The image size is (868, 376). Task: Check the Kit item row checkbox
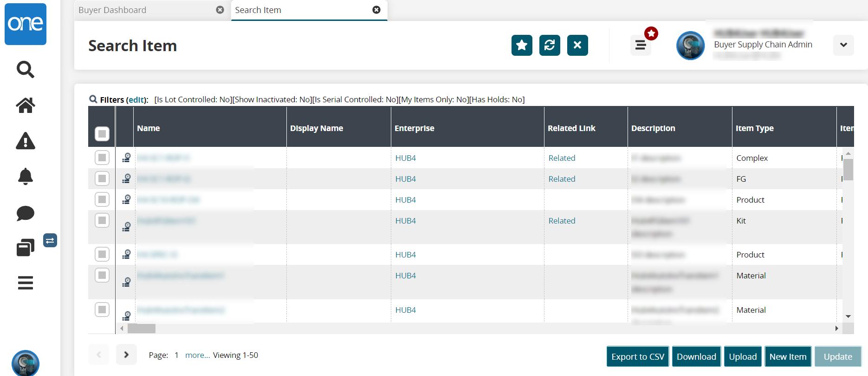pos(102,220)
